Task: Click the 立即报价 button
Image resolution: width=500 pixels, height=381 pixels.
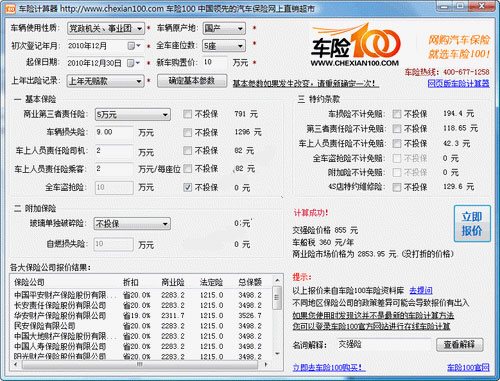Action: coord(472,223)
